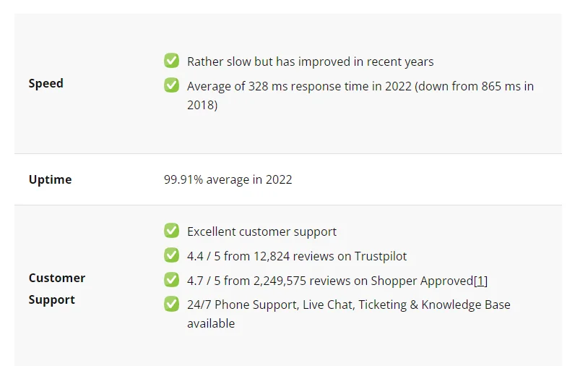
Task: Click the checkmark beside 'Rather slow but has improved'
Action: tap(171, 61)
